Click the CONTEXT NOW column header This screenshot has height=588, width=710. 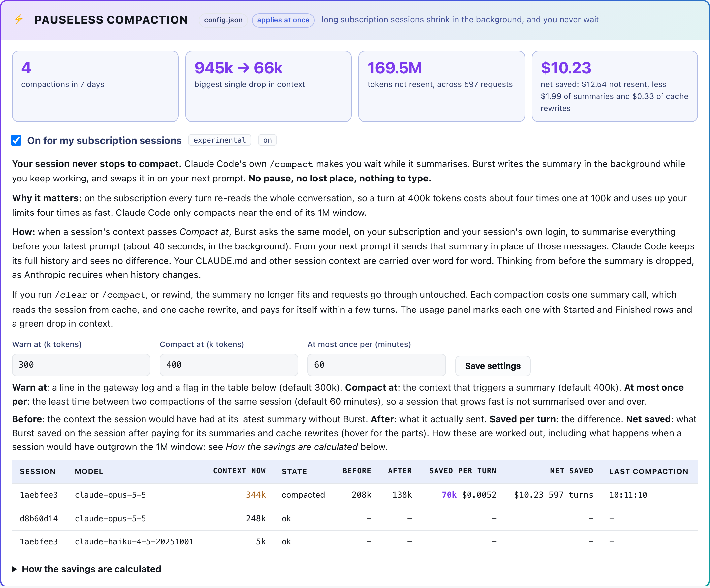click(x=240, y=471)
